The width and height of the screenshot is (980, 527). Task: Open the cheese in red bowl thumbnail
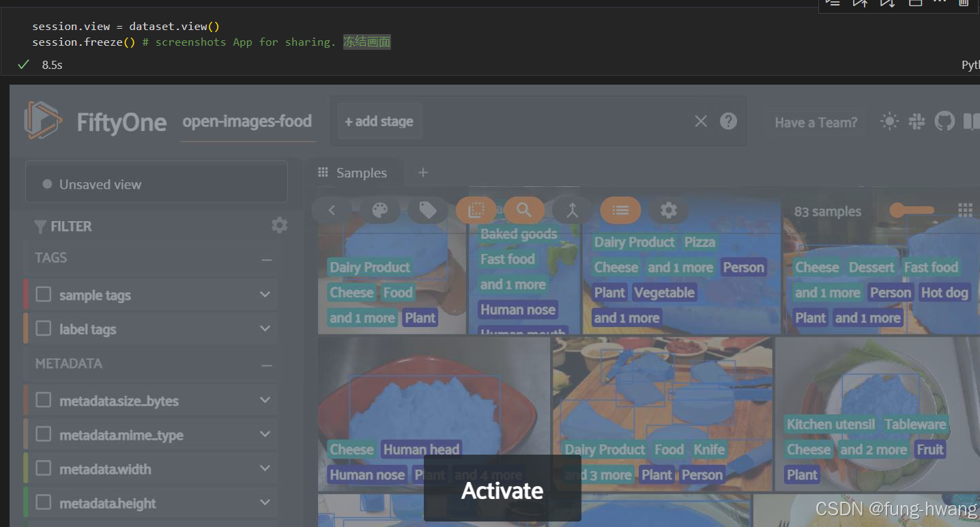433,413
